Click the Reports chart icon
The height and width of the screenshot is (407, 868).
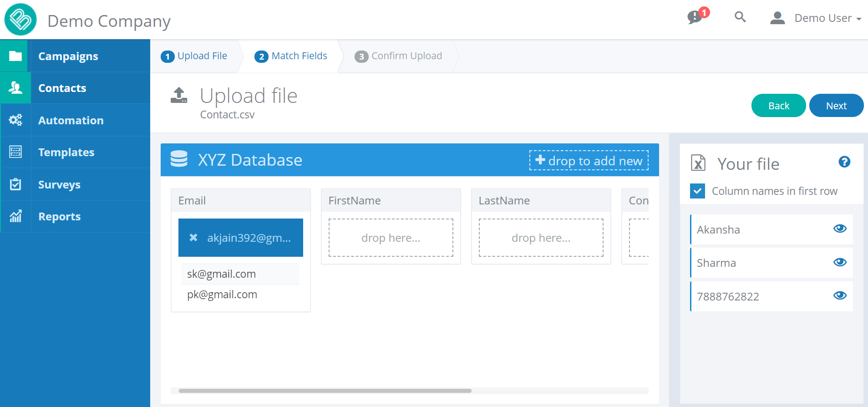click(x=15, y=216)
